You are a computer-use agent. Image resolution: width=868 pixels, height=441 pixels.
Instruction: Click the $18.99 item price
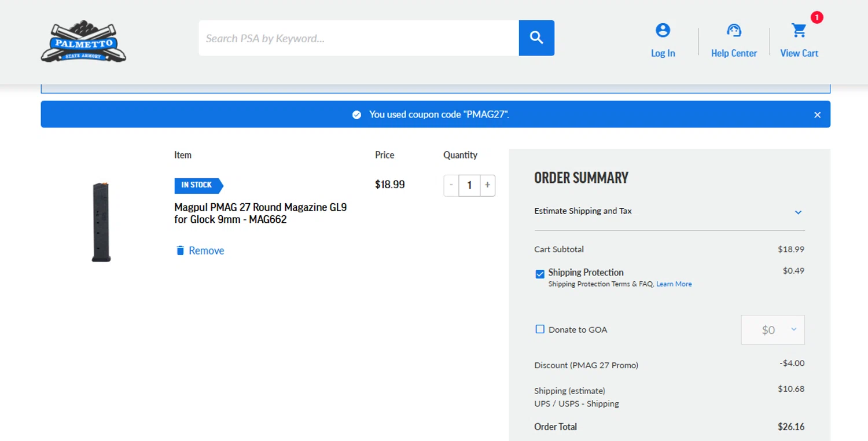(390, 185)
